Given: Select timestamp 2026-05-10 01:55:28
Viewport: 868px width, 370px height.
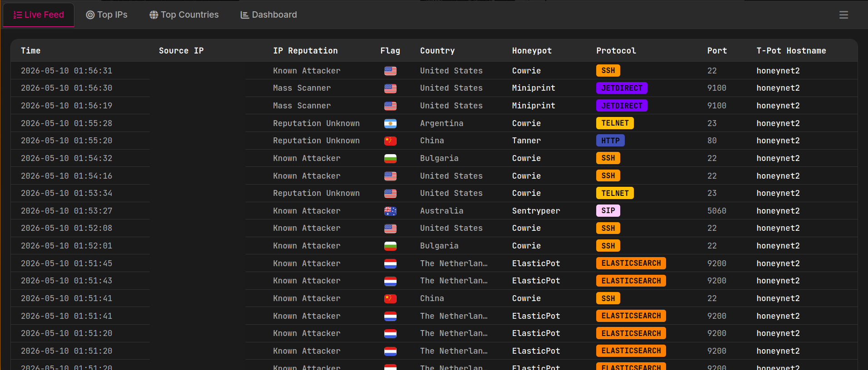Looking at the screenshot, I should point(67,123).
